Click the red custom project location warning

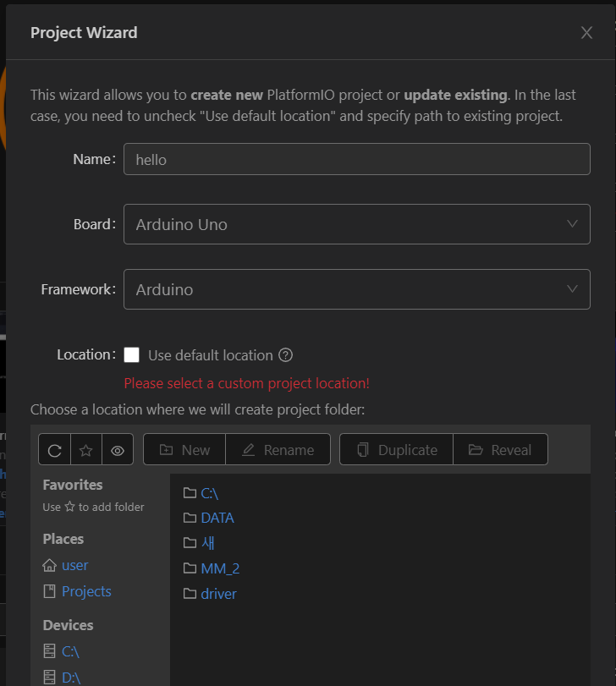point(247,383)
